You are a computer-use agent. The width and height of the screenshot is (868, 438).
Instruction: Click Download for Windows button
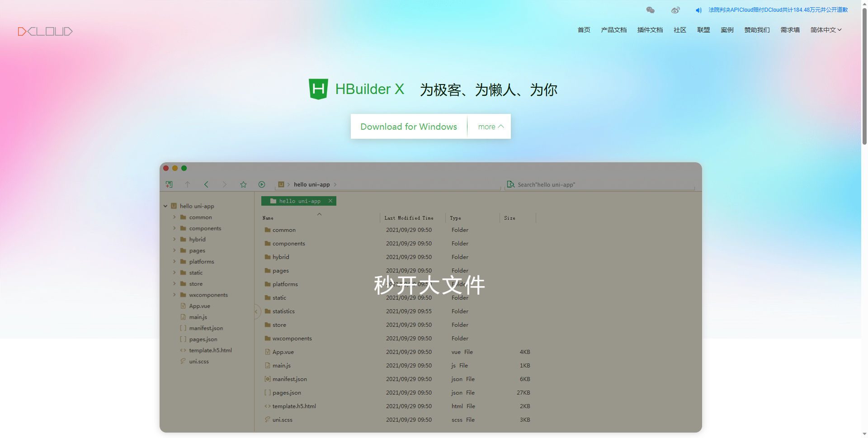point(408,127)
